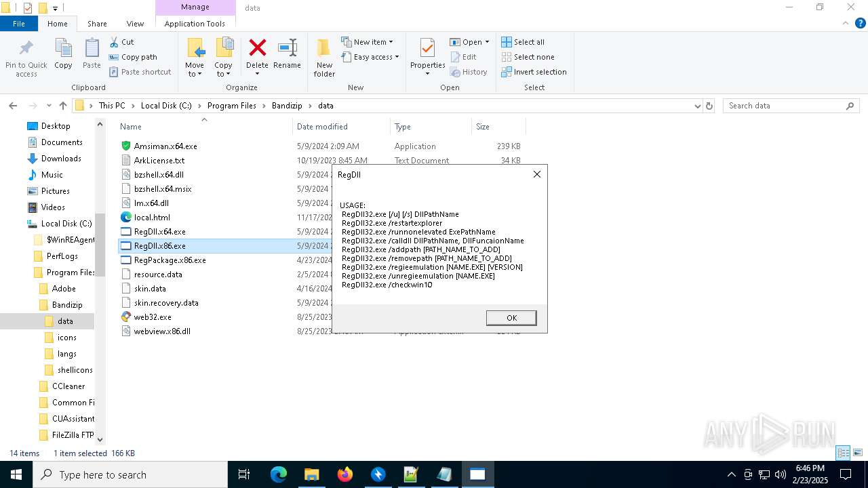The height and width of the screenshot is (488, 868).
Task: Click Select all
Action: click(x=523, y=42)
